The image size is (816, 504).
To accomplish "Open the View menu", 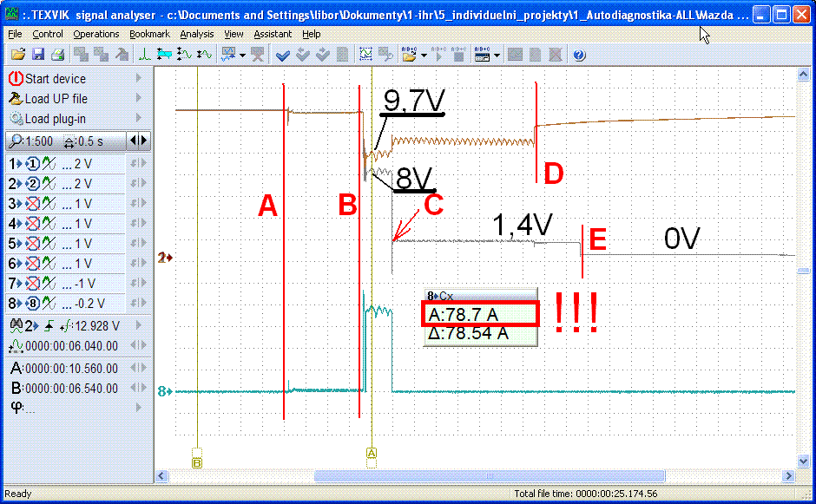I will 234,34.
